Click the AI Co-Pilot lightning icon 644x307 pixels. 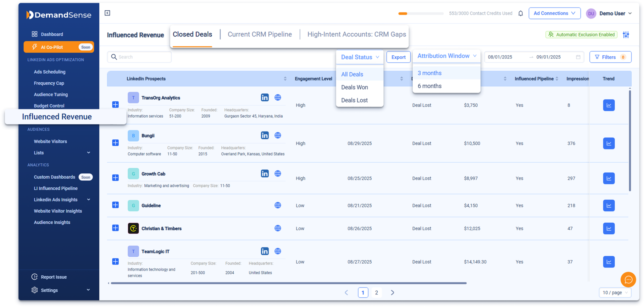(35, 47)
